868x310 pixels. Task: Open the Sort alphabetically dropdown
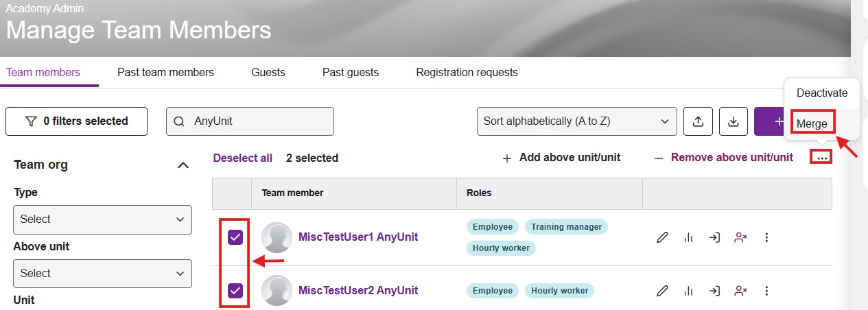click(x=576, y=121)
